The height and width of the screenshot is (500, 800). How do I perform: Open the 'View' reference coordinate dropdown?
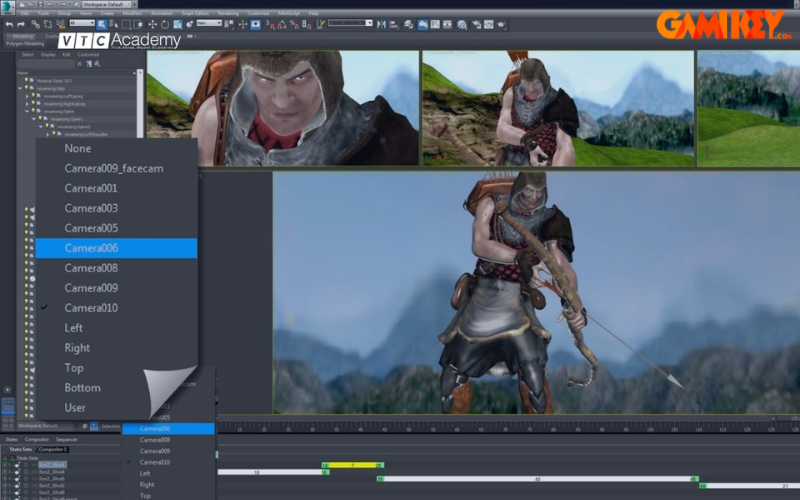[209, 23]
